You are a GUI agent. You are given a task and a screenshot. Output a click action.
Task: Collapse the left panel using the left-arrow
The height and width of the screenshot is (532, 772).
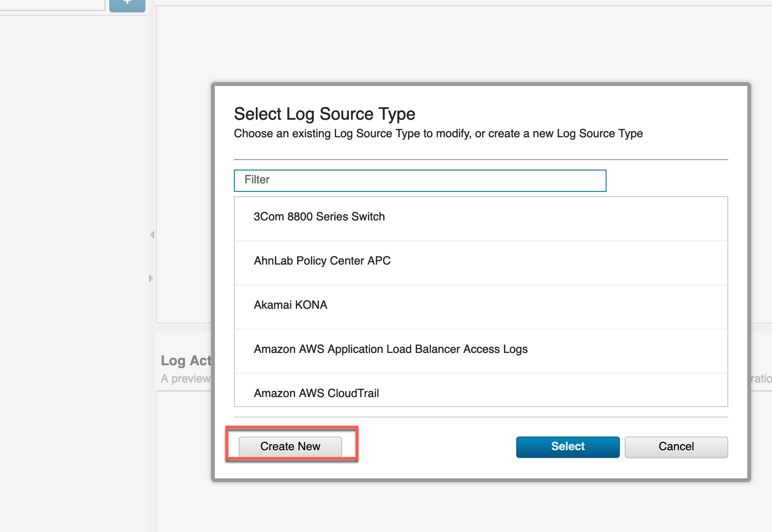pos(152,234)
